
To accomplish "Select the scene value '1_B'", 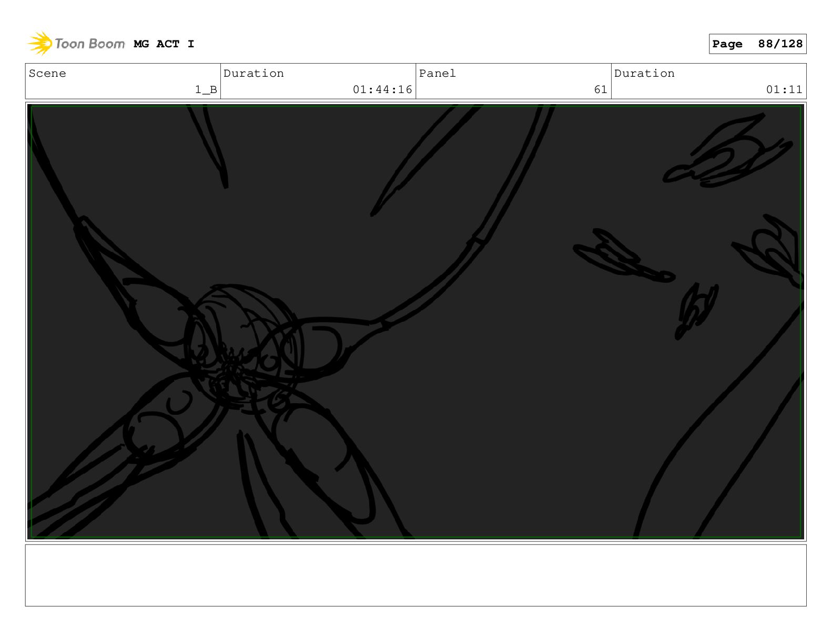I will [x=206, y=90].
